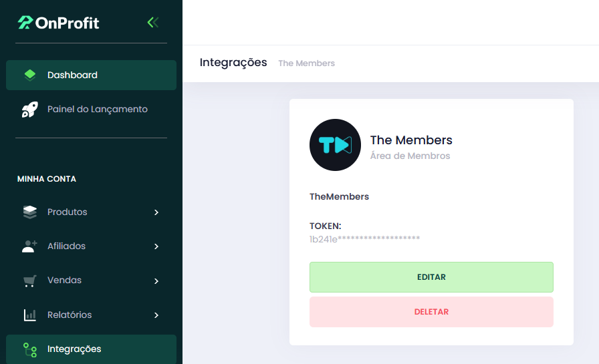This screenshot has height=364, width=599.
Task: Click the red DELETAR button
Action: click(x=431, y=312)
